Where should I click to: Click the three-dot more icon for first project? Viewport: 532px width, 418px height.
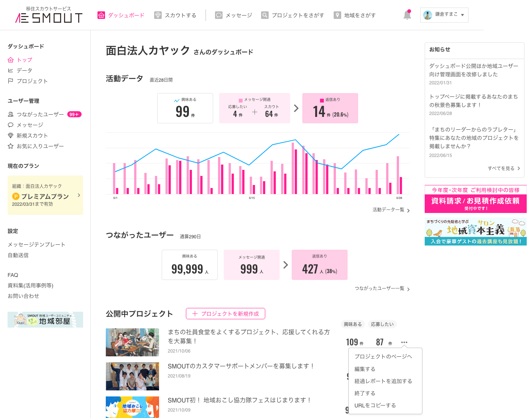click(x=404, y=342)
